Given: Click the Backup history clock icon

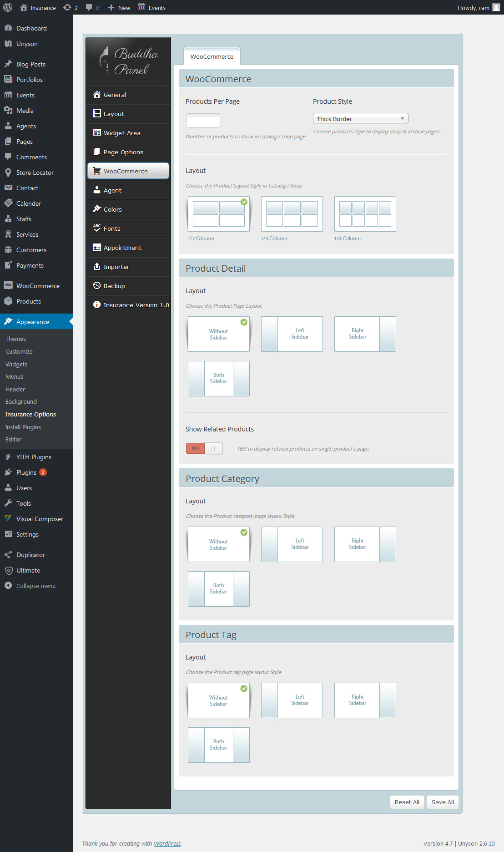Looking at the screenshot, I should point(97,285).
